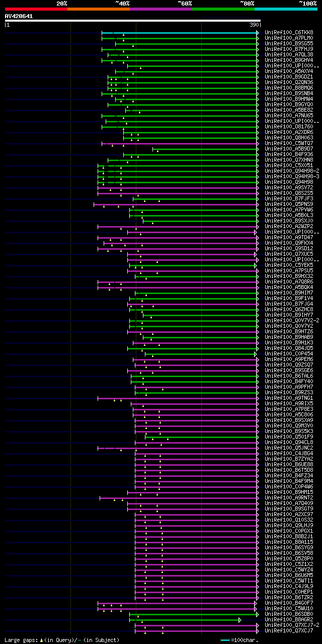Click the cyan alignment bar of C6TKK8
The image size is (322, 644).
[x=180, y=33]
